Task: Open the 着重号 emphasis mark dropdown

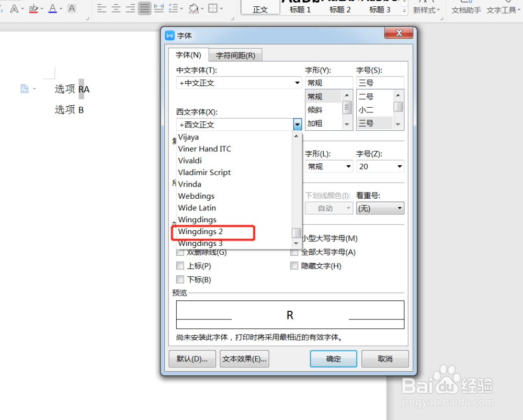Action: click(x=380, y=208)
